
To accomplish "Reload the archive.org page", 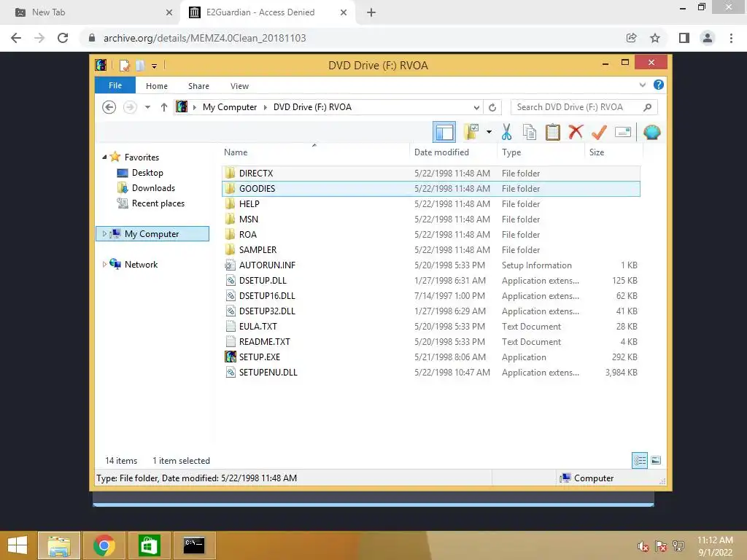I will tap(63, 38).
